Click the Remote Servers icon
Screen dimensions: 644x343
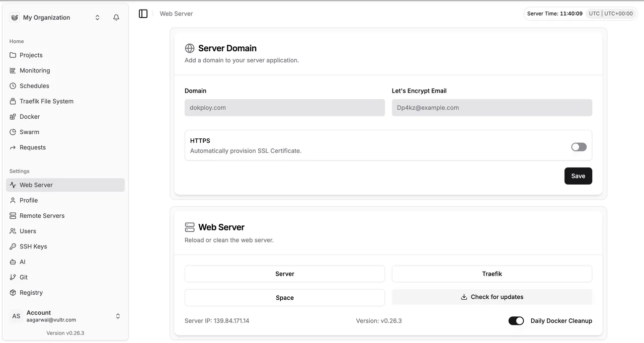click(13, 216)
